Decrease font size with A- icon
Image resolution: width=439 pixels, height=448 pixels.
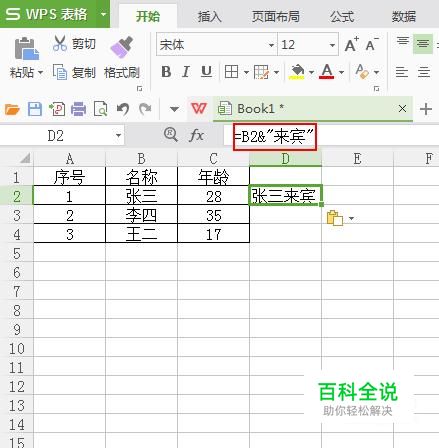tap(372, 44)
